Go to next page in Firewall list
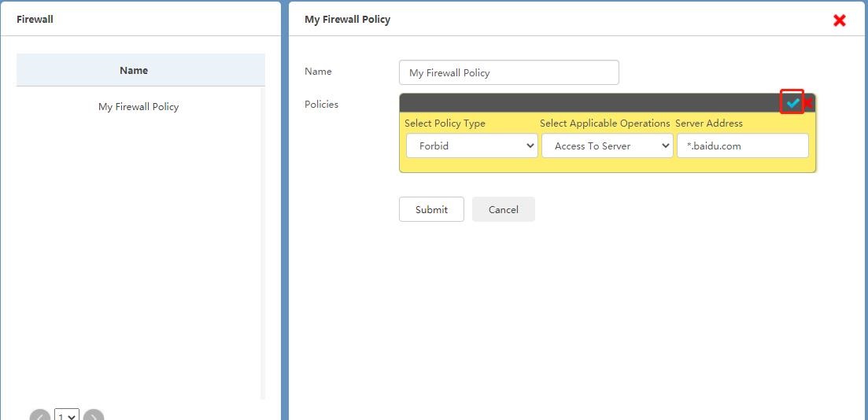 tap(94, 416)
